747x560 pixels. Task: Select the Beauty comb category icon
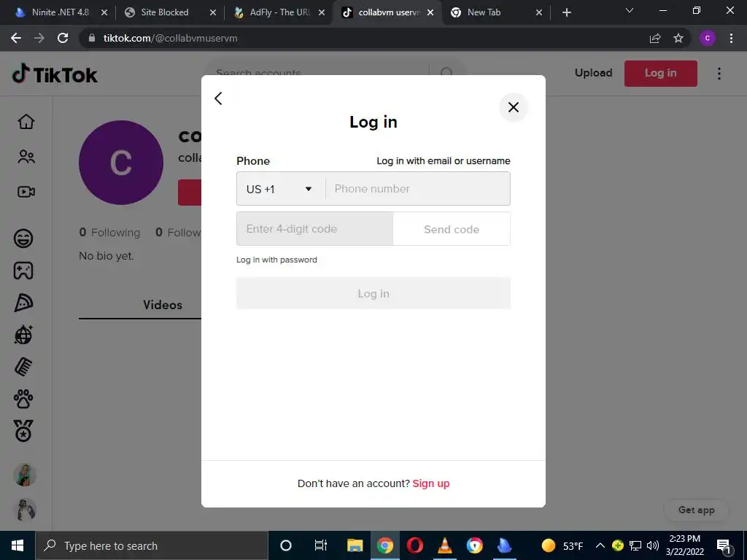(x=23, y=367)
